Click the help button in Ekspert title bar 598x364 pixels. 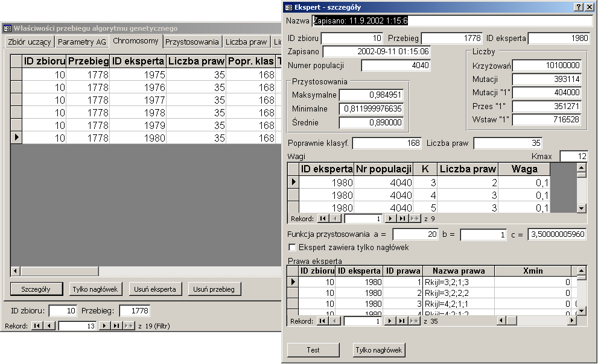point(579,7)
